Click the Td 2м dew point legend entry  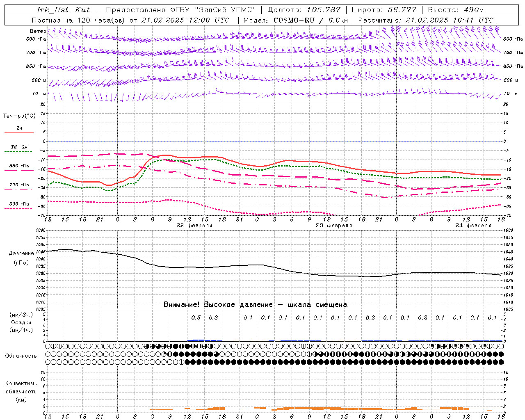(19, 147)
